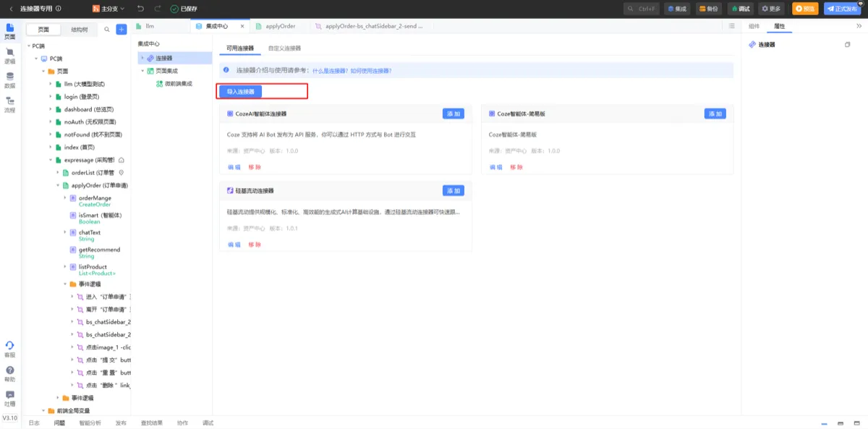Click the blue plus add page button

(x=122, y=30)
